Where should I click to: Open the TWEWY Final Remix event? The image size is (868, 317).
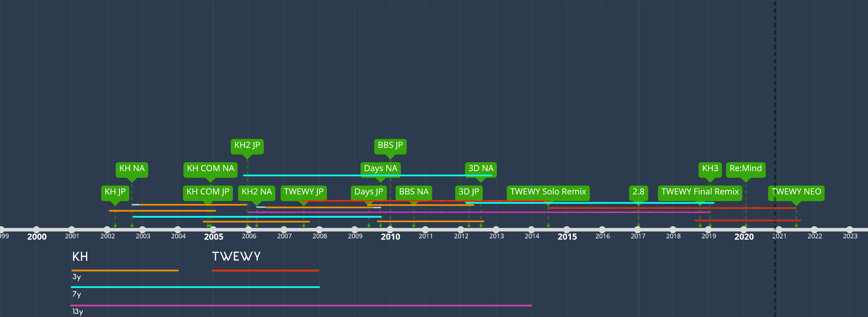700,192
